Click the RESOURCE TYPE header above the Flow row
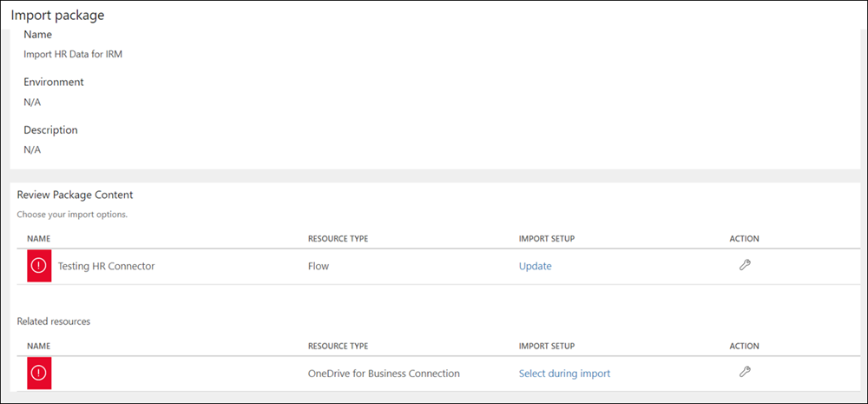This screenshot has height=404, width=868. tap(339, 239)
